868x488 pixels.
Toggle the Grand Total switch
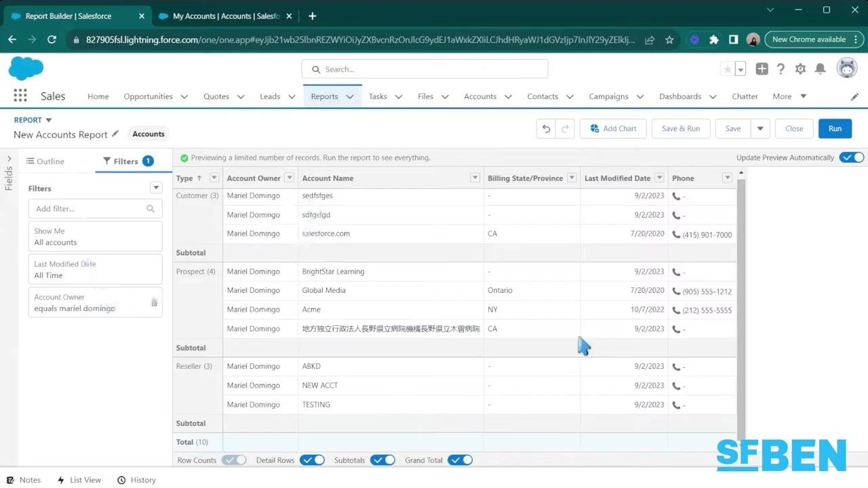coord(460,460)
